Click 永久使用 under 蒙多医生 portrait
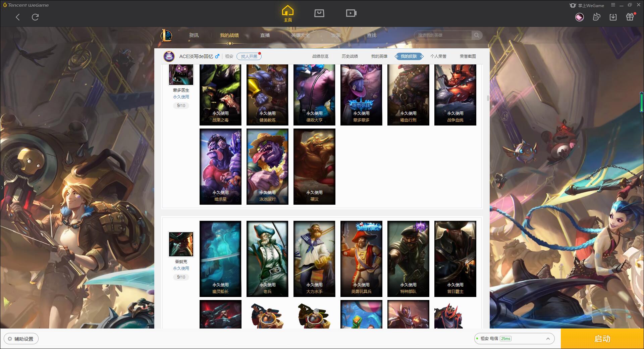Screen dimensions: 644x349 point(181,97)
